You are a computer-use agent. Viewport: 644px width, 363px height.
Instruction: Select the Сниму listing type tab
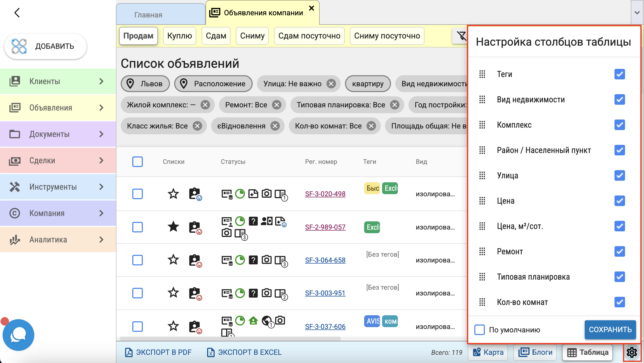[x=252, y=36]
